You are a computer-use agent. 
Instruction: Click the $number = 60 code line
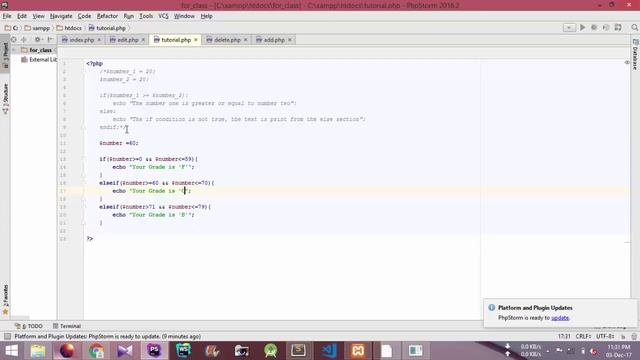click(x=119, y=143)
